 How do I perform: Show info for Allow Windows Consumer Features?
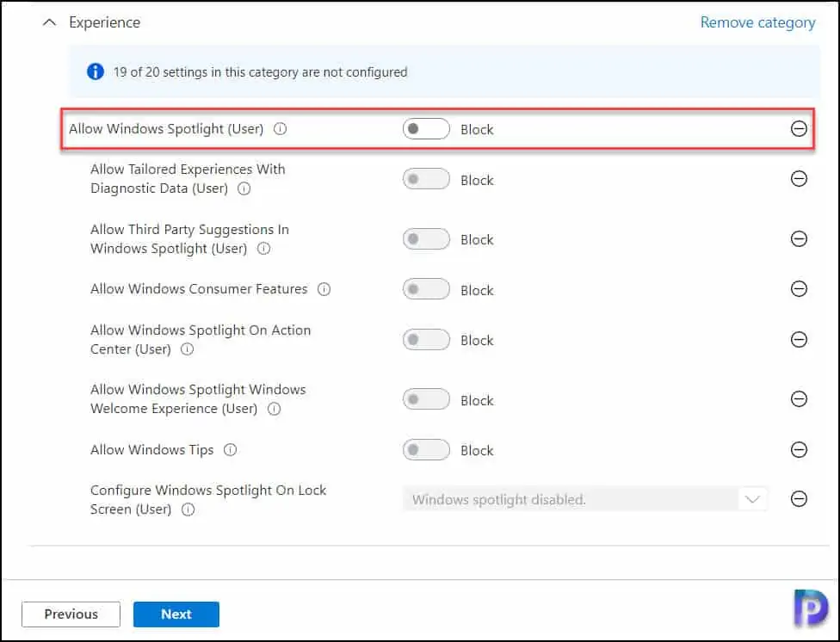[x=324, y=289]
